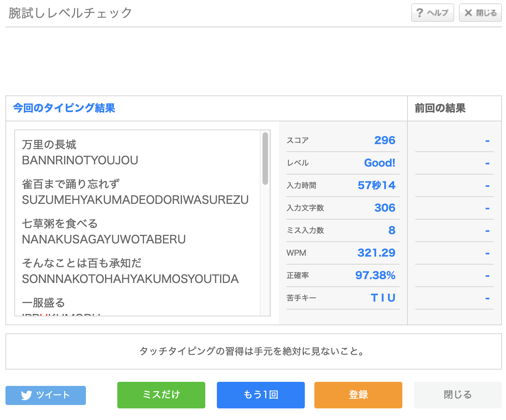Register the score with orange 登録 button
This screenshot has height=420, width=506.
pos(358,395)
